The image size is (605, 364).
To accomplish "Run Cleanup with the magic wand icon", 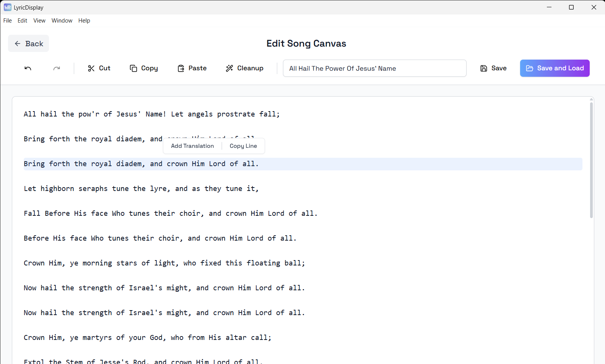I will (x=229, y=68).
